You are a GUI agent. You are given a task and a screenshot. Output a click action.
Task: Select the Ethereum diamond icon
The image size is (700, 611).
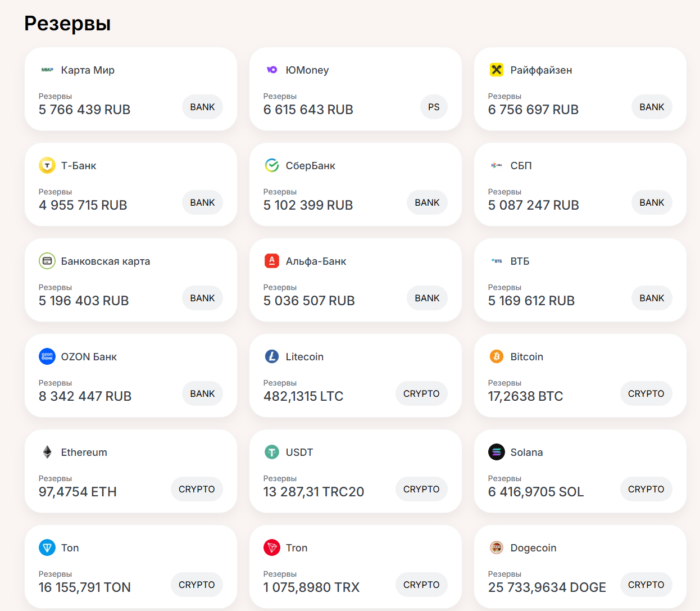47,452
